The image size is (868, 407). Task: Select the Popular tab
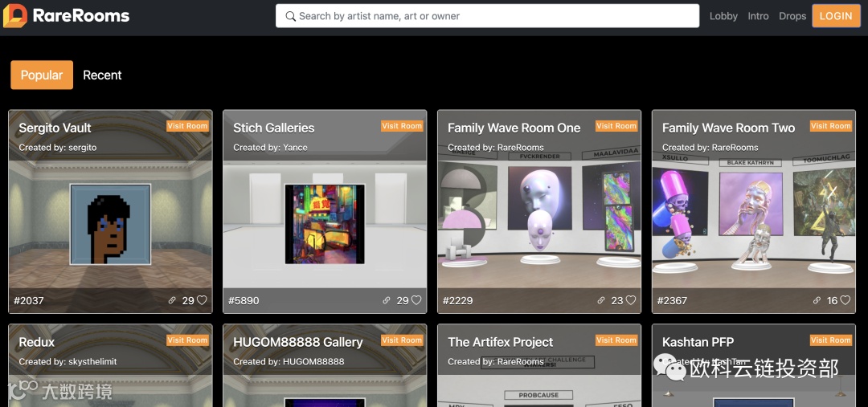click(x=42, y=75)
